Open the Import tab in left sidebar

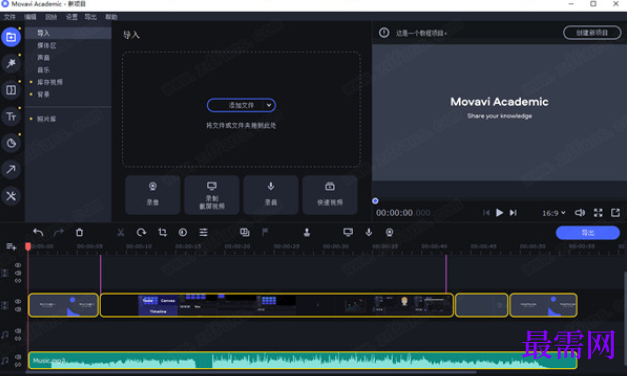tap(11, 37)
